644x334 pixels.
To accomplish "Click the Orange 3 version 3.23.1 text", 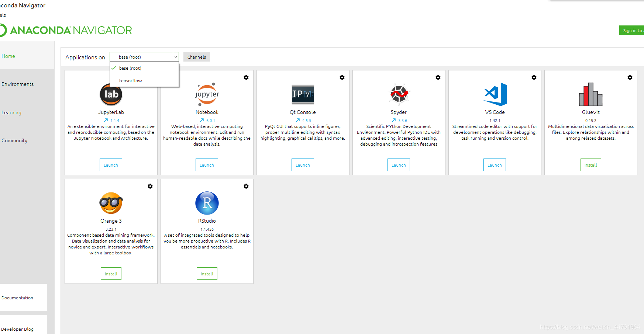I will (x=111, y=229).
